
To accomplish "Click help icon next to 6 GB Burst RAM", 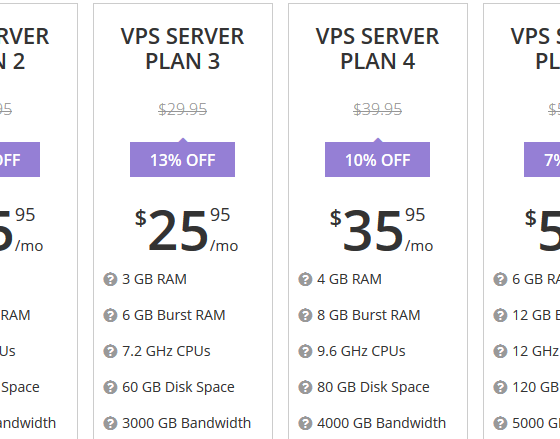I will click(x=110, y=315).
